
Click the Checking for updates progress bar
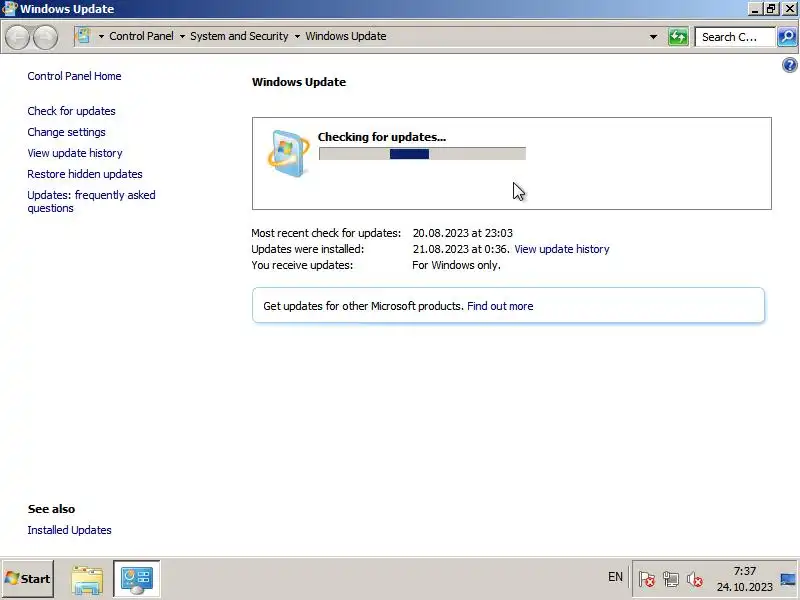pos(422,154)
